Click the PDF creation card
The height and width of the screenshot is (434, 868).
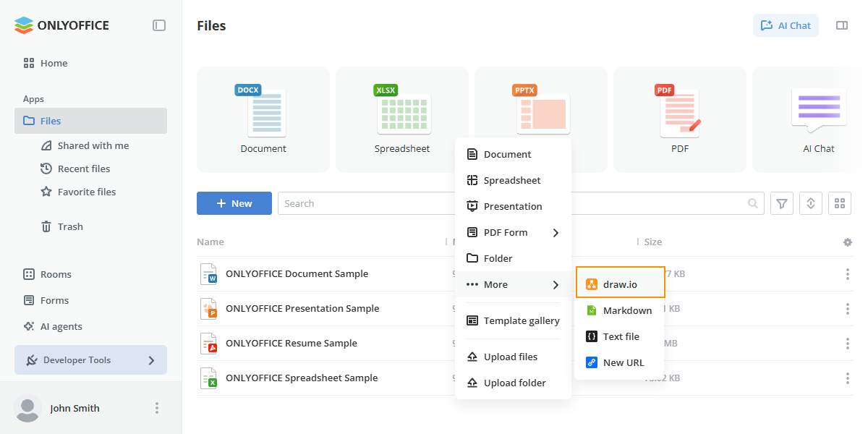(x=680, y=119)
